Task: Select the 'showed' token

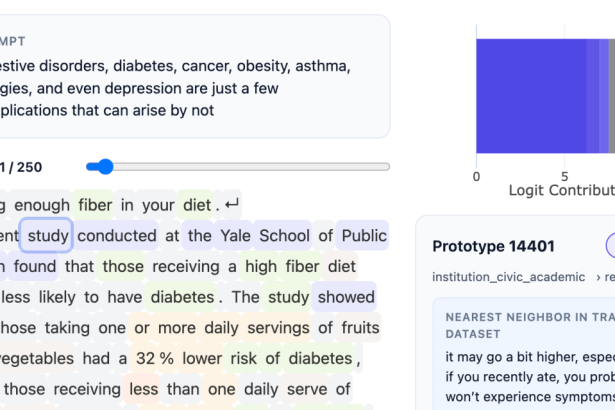Action: click(x=346, y=297)
